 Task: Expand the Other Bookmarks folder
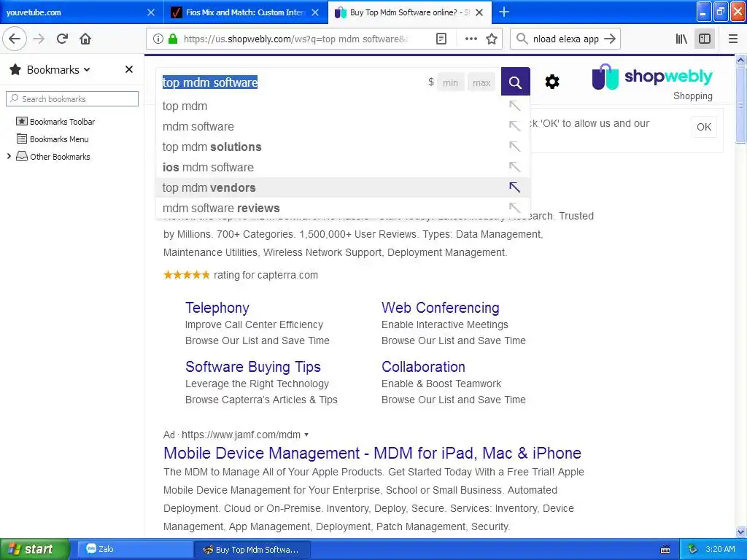[9, 156]
